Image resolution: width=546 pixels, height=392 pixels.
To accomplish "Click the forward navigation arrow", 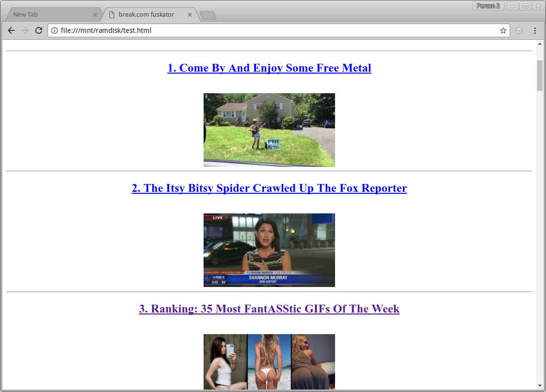I will click(25, 30).
